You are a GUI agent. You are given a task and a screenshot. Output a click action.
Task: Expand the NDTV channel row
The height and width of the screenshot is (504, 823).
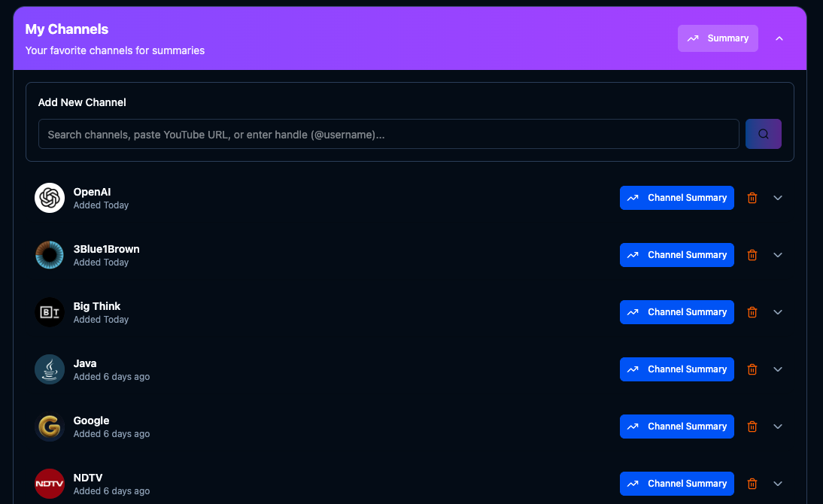pyautogui.click(x=778, y=484)
